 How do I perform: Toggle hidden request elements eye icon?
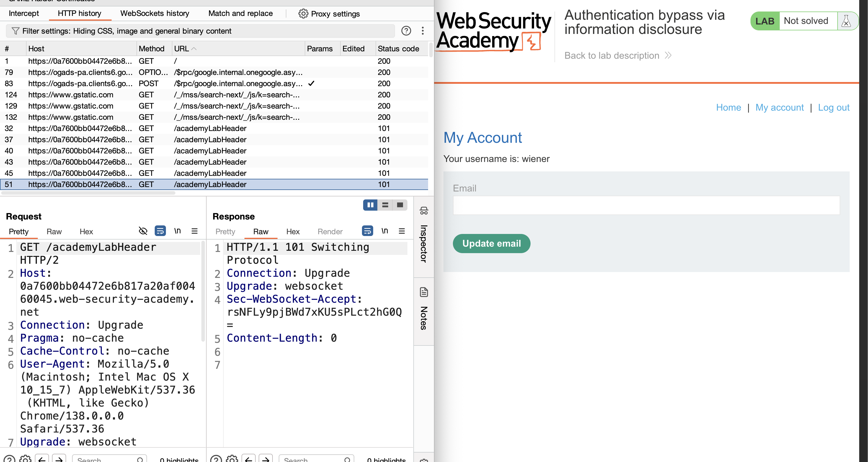click(143, 231)
